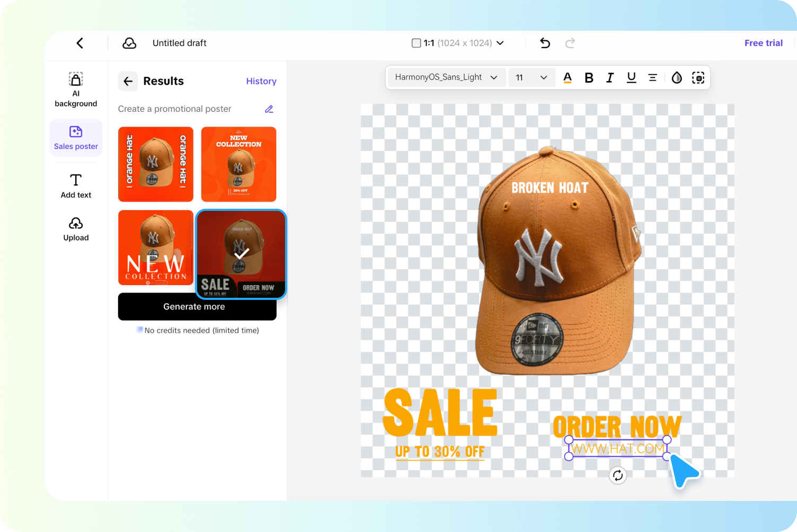The width and height of the screenshot is (797, 532).
Task: Select the UP TO 30% OFF text
Action: click(440, 451)
